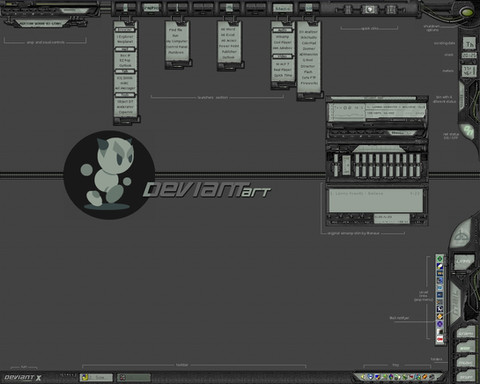Launch Winamp from the Music launcher list
Viewport: 480px width, 384px height.
click(282, 37)
